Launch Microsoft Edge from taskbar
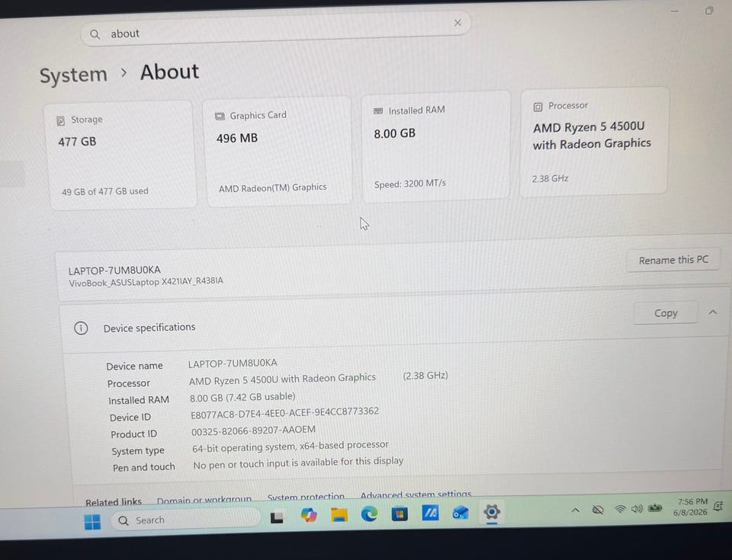The height and width of the screenshot is (560, 732). [369, 514]
